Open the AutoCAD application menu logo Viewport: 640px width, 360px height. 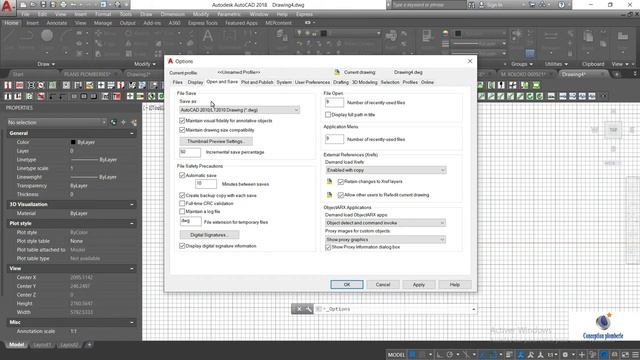click(x=7, y=6)
